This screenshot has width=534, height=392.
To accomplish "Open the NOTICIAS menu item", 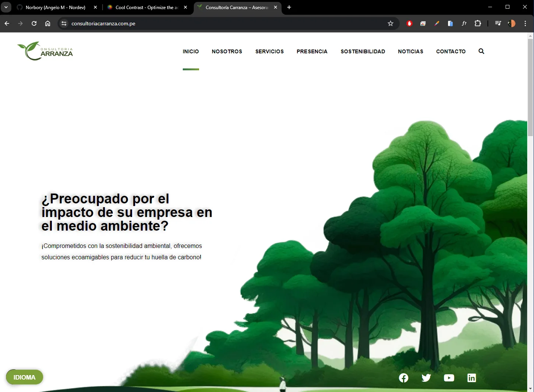I will click(x=411, y=51).
